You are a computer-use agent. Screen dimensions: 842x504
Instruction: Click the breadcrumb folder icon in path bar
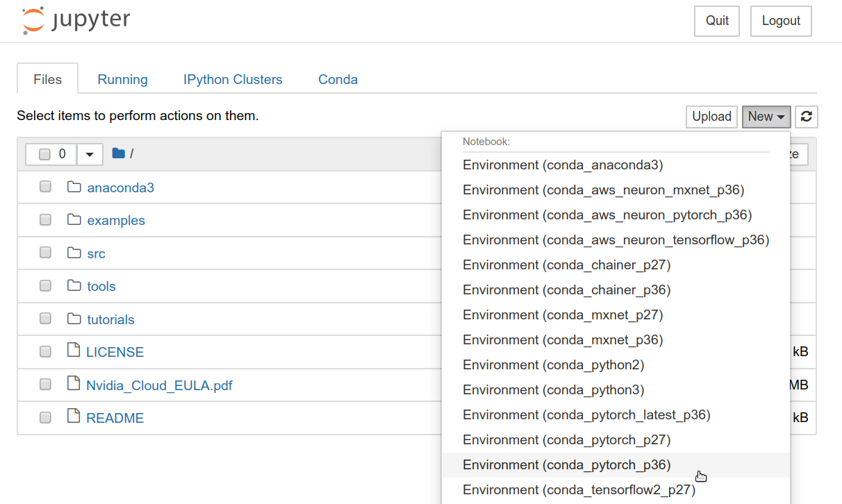tap(119, 153)
